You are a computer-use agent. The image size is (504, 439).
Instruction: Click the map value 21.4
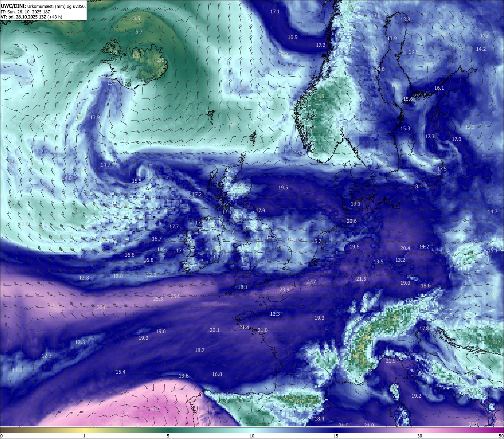244,328
